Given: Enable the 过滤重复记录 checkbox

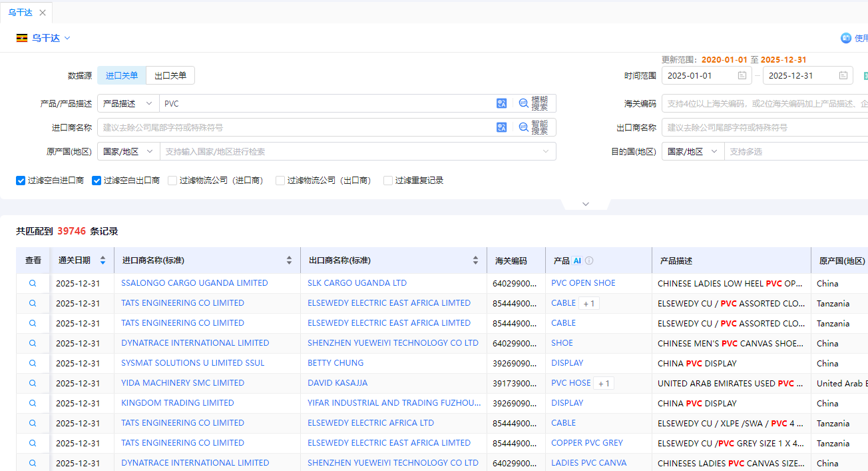Looking at the screenshot, I should pyautogui.click(x=387, y=180).
